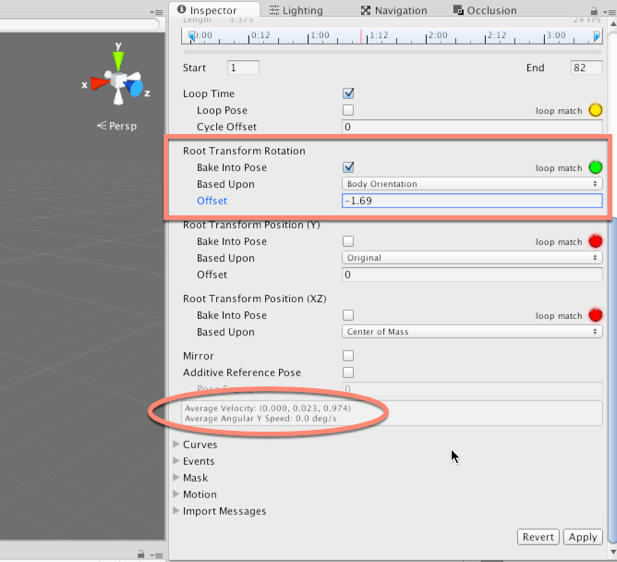Viewport: 617px width, 562px height.
Task: Open the Body Orientation Based Upon dropdown
Action: tap(471, 184)
